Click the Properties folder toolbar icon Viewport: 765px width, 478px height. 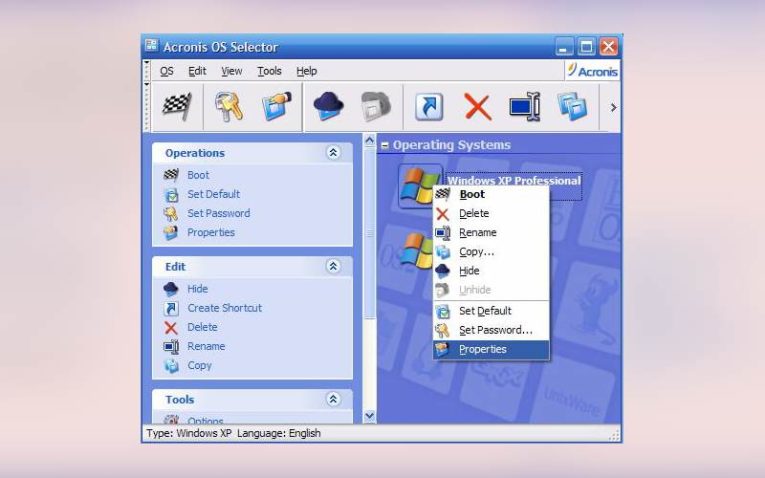coord(277,106)
